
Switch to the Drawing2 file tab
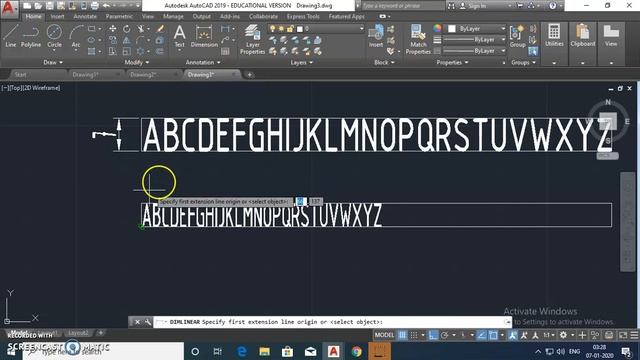(x=143, y=75)
